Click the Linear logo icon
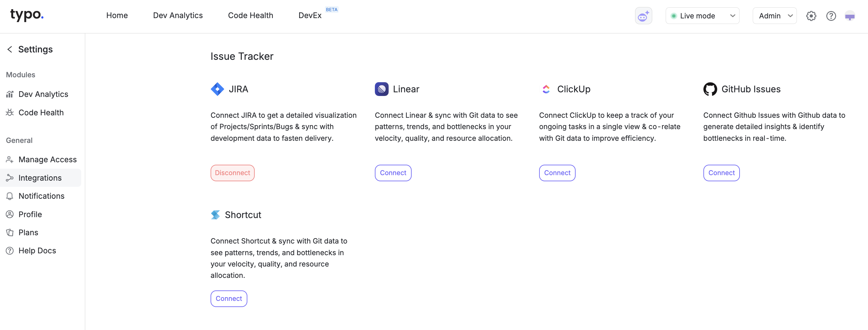The height and width of the screenshot is (330, 868). click(x=381, y=89)
